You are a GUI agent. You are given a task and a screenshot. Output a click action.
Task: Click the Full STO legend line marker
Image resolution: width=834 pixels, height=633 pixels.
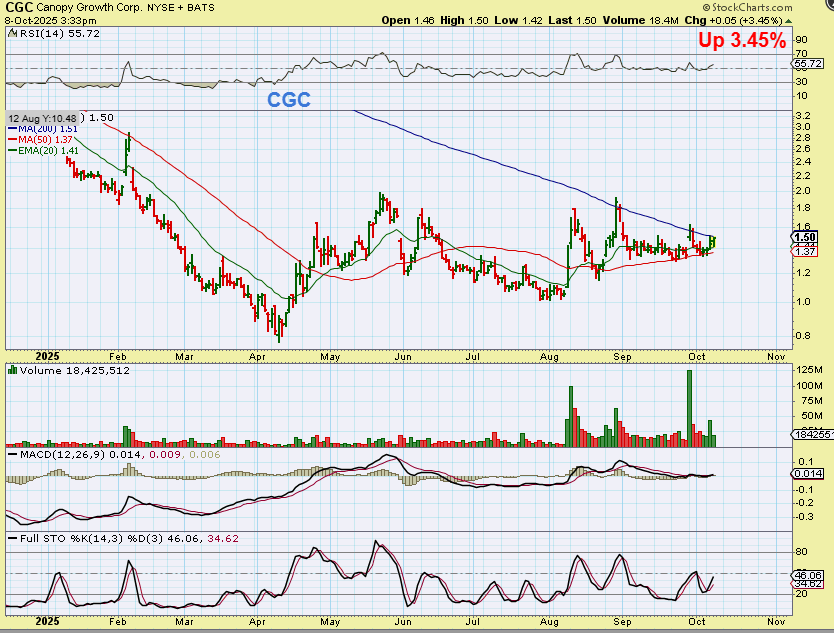coord(12,539)
